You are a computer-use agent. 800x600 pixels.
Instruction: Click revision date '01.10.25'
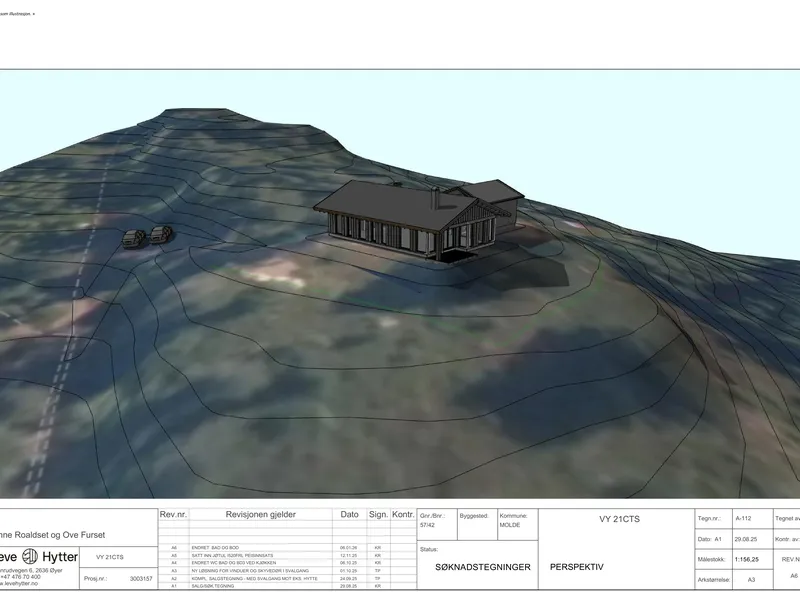pos(349,571)
